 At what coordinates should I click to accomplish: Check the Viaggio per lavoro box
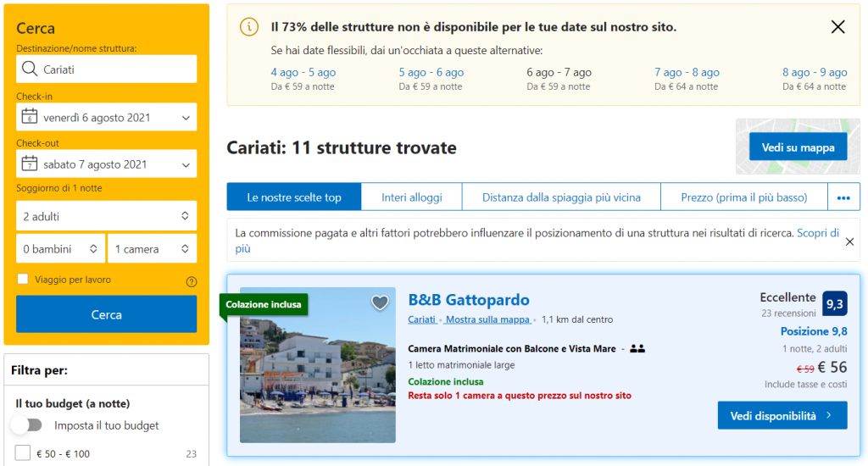click(24, 280)
